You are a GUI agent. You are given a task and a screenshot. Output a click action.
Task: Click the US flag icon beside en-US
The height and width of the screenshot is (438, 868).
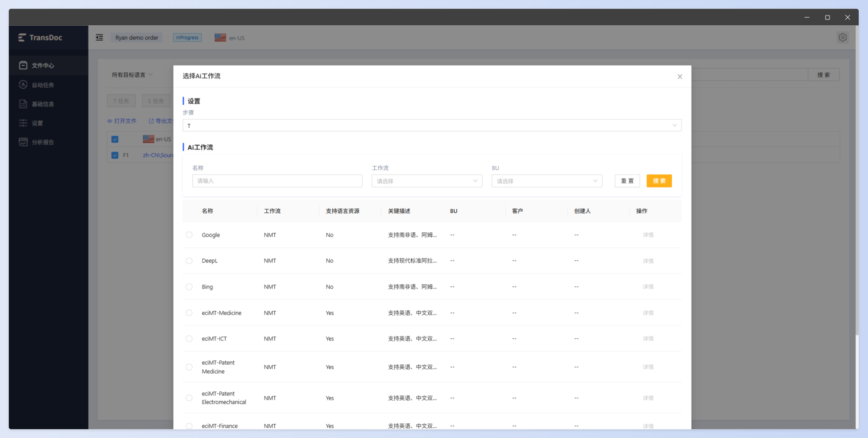tap(220, 38)
